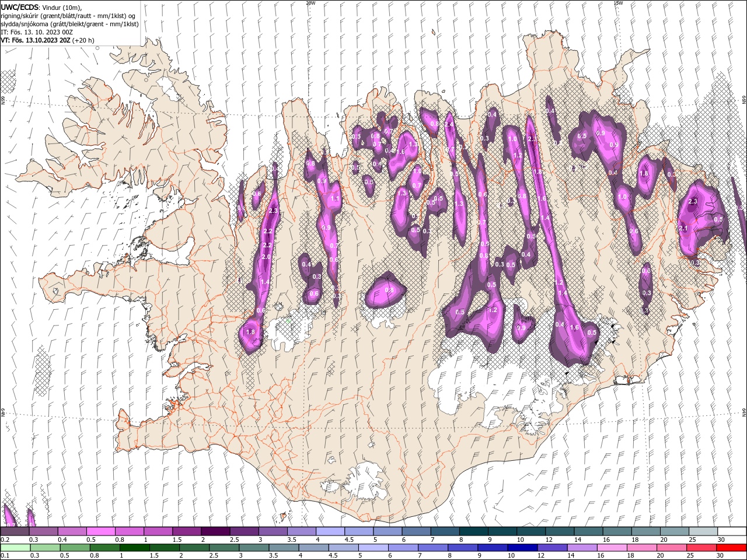Click top legend swatch between 2 and 2.5

click(x=215, y=531)
